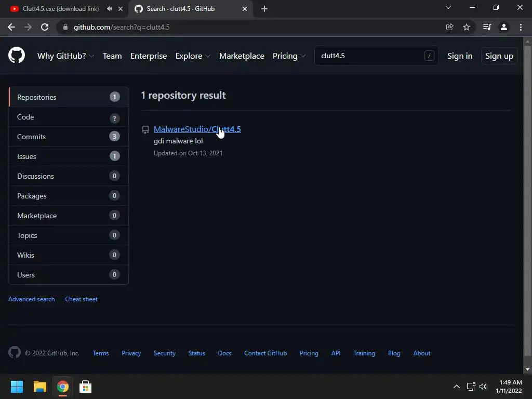
Task: Mute the YouTube tab via speaker icon
Action: click(109, 9)
